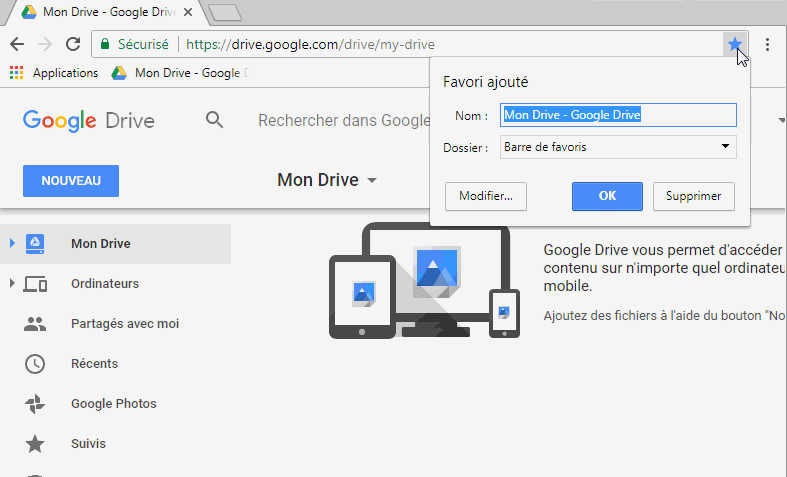787x477 pixels.
Task: Open Mon Drive bookmark in bookmarks bar
Action: [180, 73]
